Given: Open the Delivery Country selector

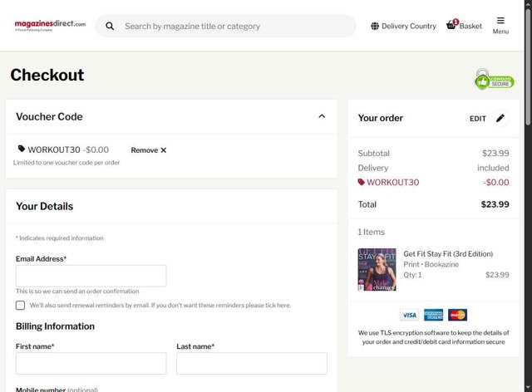Looking at the screenshot, I should pyautogui.click(x=403, y=26).
